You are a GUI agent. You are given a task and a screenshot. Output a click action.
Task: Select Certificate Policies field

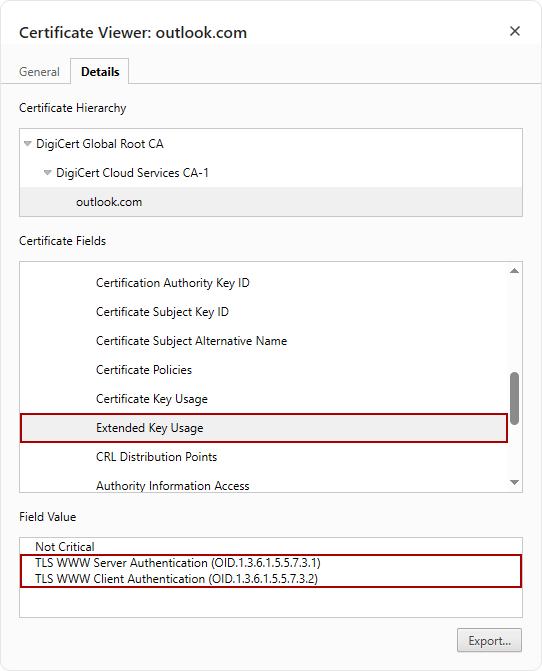(264, 370)
